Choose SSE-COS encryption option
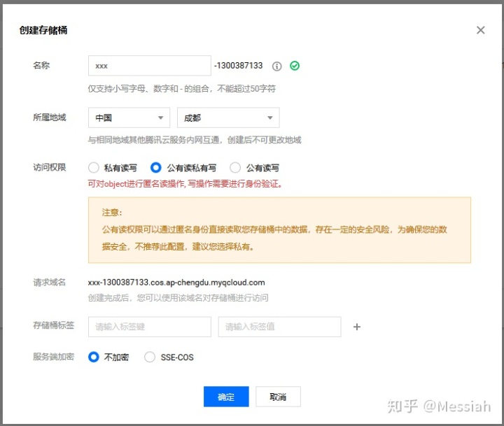504x426 pixels. coord(150,357)
